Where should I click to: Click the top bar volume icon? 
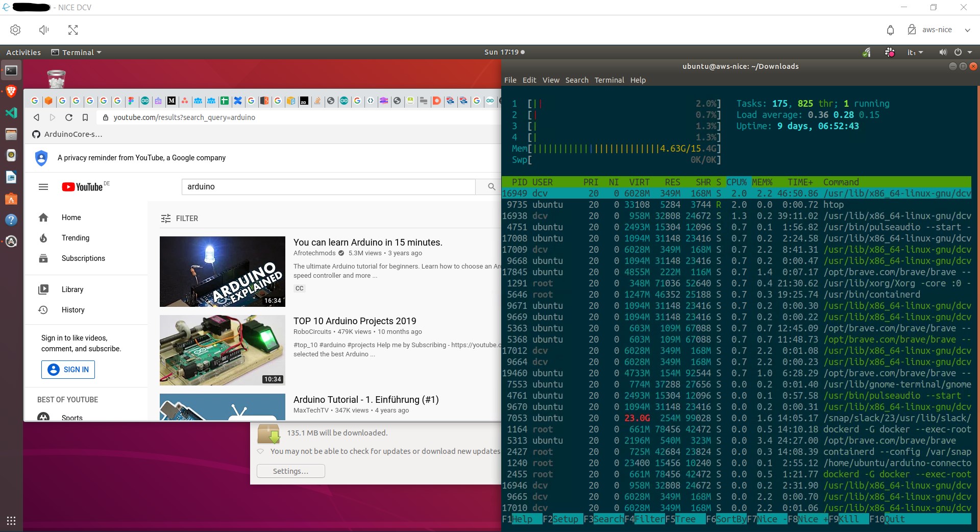(x=943, y=52)
